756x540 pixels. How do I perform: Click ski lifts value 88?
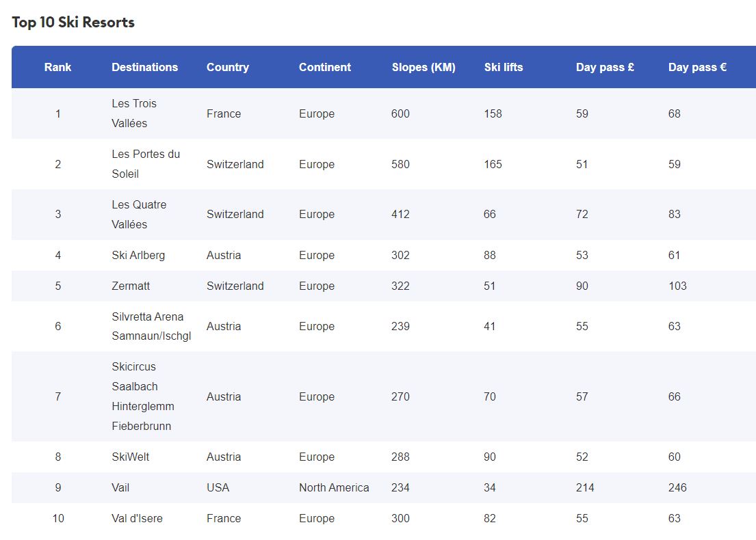point(490,256)
